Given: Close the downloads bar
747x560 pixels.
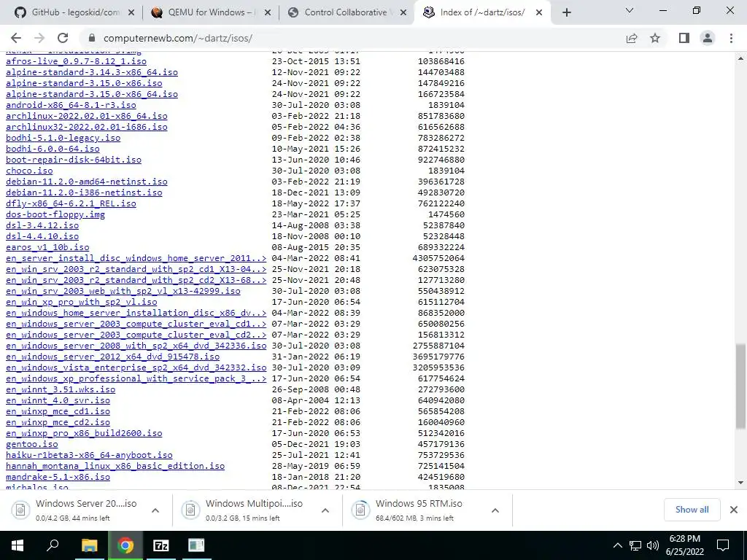Looking at the screenshot, I should tap(734, 510).
